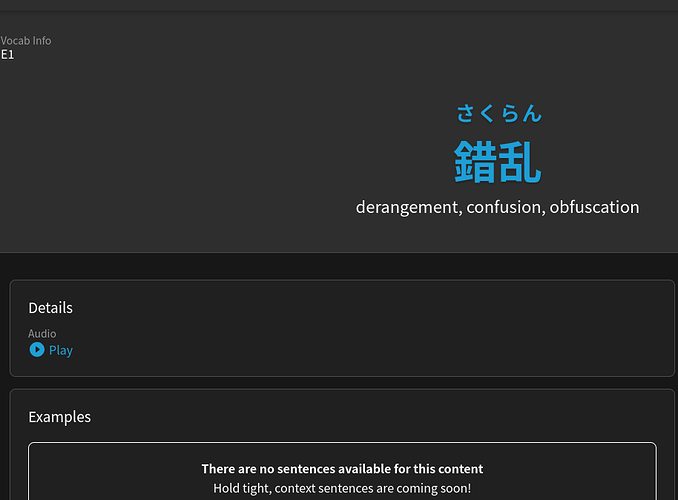Click the word derangement in the definition
This screenshot has height=500, width=678.
pyautogui.click(x=407, y=207)
